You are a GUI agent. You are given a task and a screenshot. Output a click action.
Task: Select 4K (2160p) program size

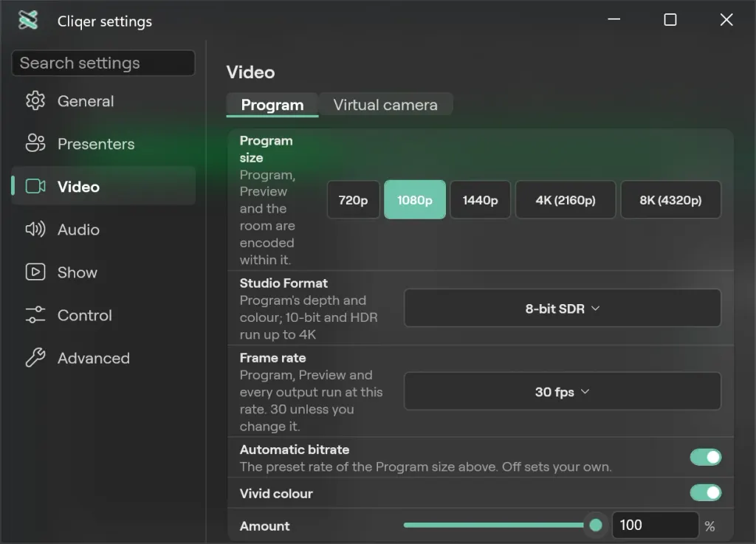coord(566,200)
